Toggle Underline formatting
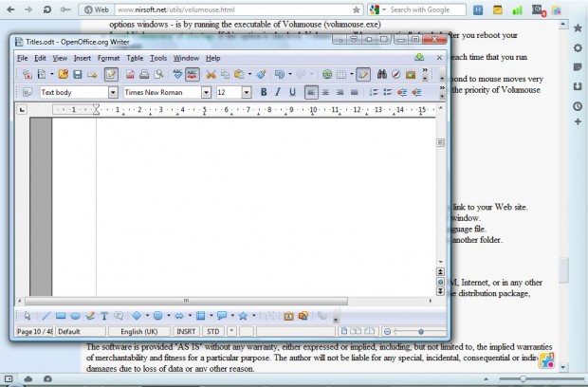 coord(292,92)
